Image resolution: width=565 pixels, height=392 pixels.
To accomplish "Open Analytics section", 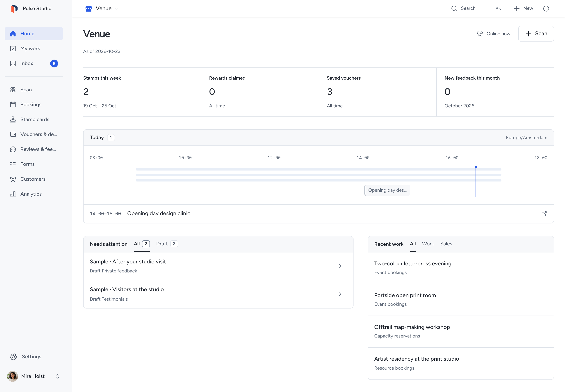I will coord(34,194).
